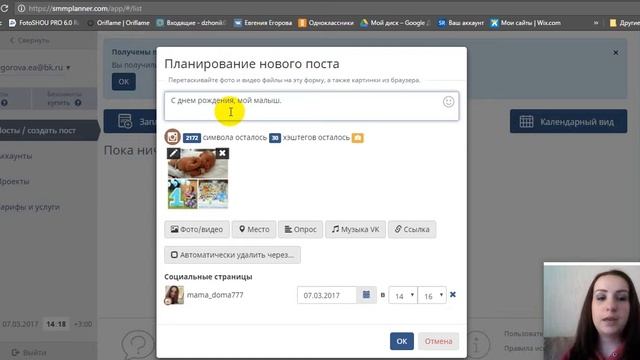This screenshot has width=640, height=360.
Task: Click OK in the notification banner
Action: (x=124, y=82)
